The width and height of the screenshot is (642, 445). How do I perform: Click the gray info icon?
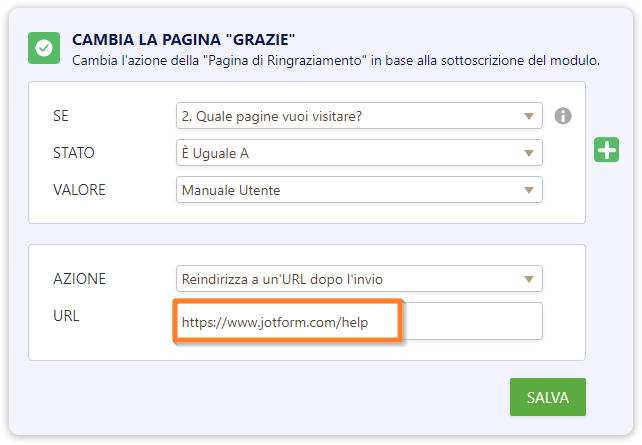point(563,116)
